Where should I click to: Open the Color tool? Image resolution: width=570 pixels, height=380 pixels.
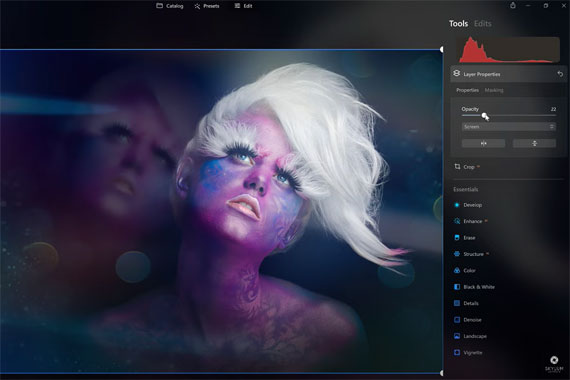point(465,271)
